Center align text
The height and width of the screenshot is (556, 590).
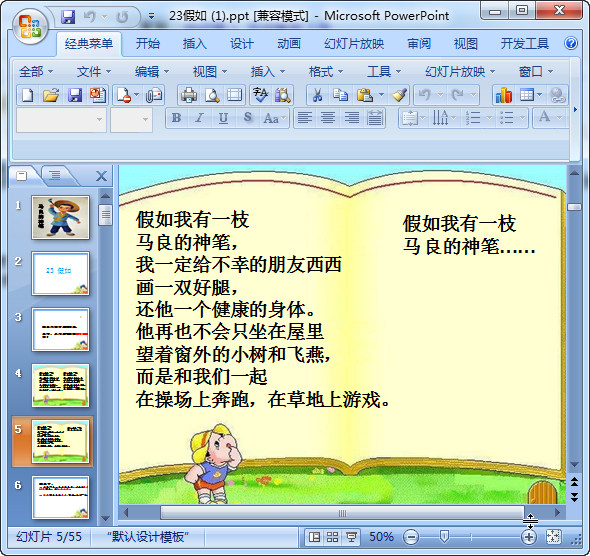click(x=328, y=118)
